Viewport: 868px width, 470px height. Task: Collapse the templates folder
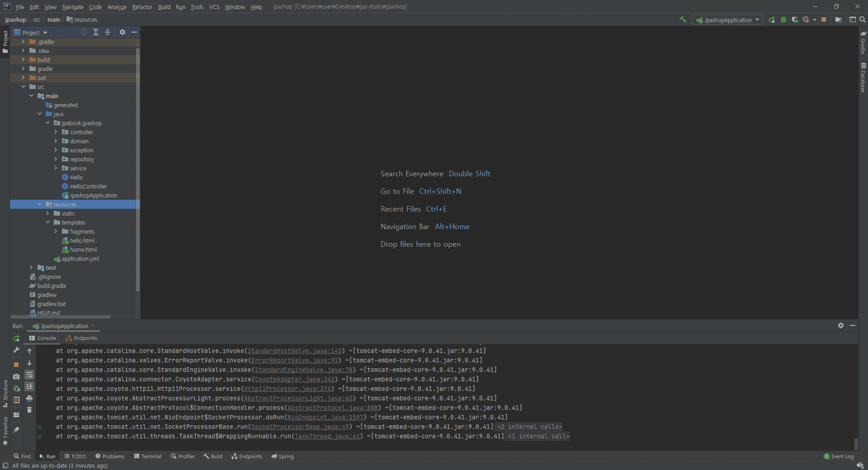[x=47, y=222]
